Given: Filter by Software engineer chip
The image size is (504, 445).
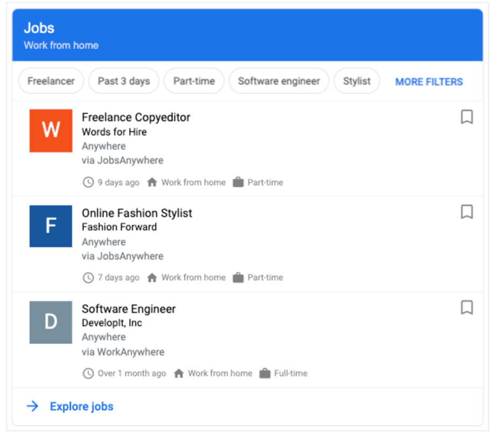Looking at the screenshot, I should tap(279, 81).
